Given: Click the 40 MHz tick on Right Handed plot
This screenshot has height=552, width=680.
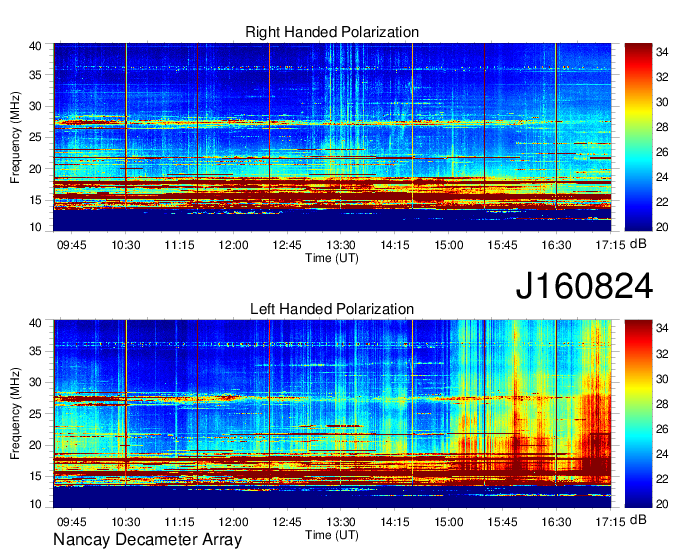Looking at the screenshot, I should tap(35, 46).
